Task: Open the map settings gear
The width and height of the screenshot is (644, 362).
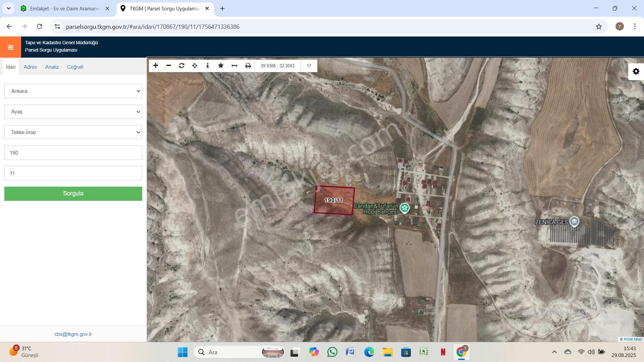Action: coord(636,71)
